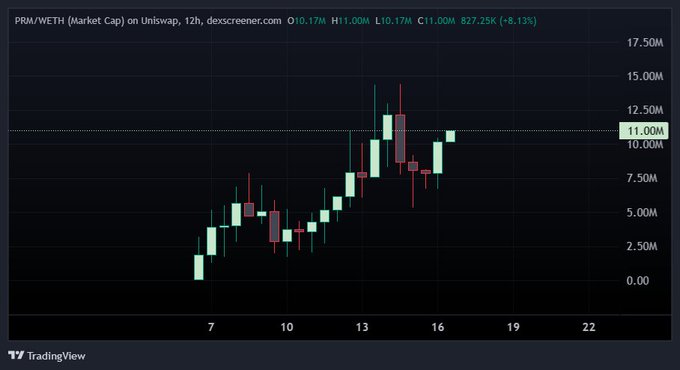This screenshot has width=680, height=370.
Task: Select the large red candle with the tallest wick
Action: pos(400,138)
